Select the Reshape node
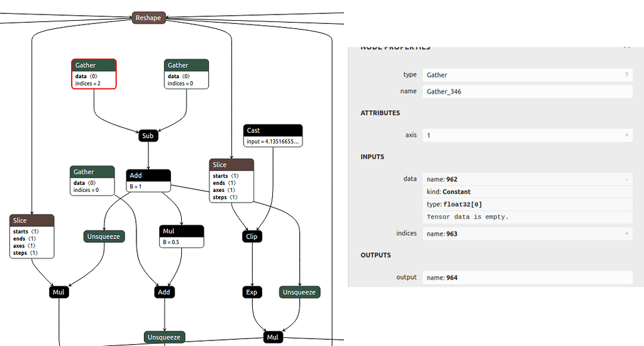The image size is (644, 346). 148,18
